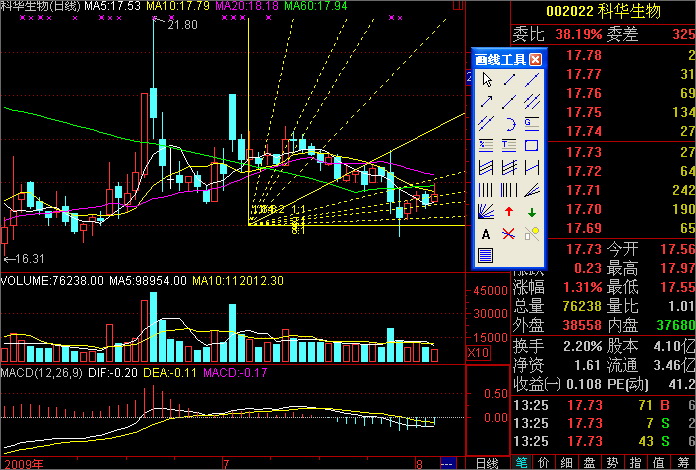Screen dimensions: 696x470
Task: Close the 画线工具 toolbox
Action: coord(536,59)
